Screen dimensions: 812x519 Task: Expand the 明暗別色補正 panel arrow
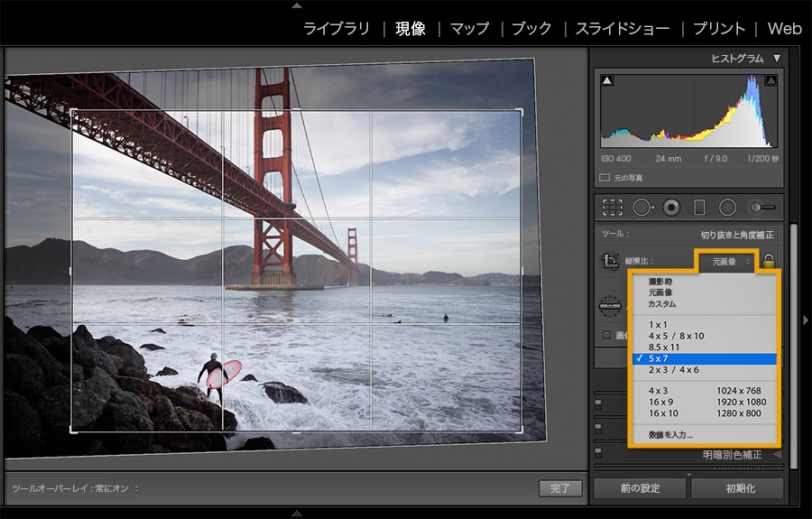click(777, 455)
